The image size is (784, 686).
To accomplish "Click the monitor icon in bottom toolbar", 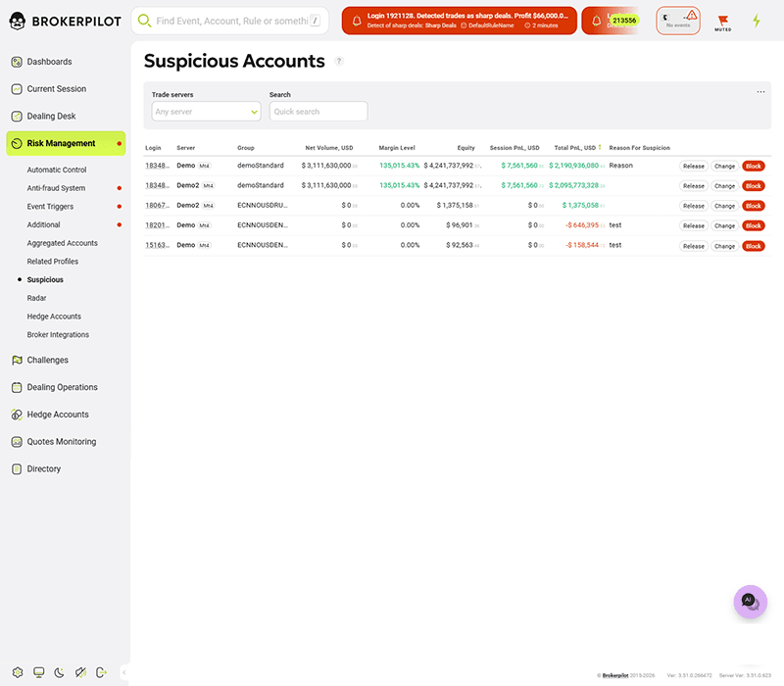I will click(x=38, y=672).
